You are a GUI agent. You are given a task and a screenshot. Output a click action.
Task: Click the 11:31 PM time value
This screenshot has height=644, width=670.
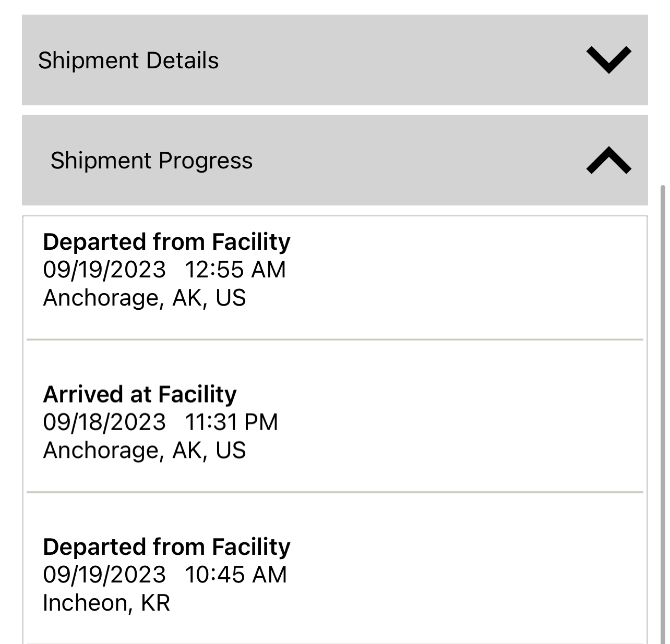[232, 422]
